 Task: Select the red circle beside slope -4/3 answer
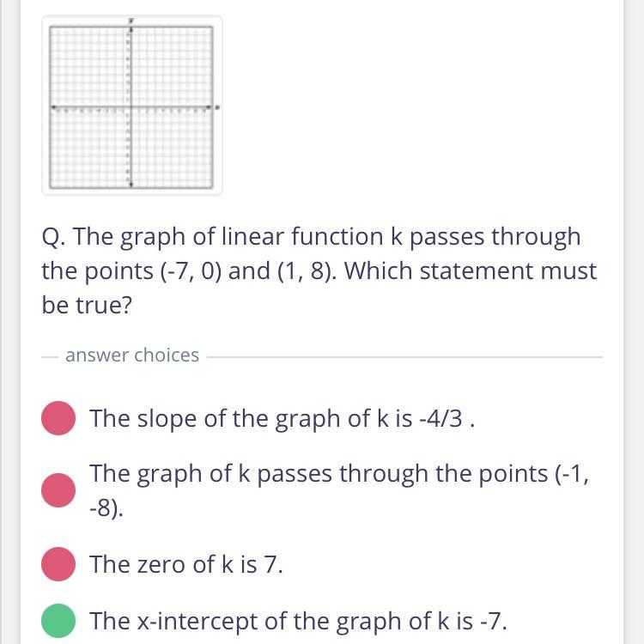[58, 418]
